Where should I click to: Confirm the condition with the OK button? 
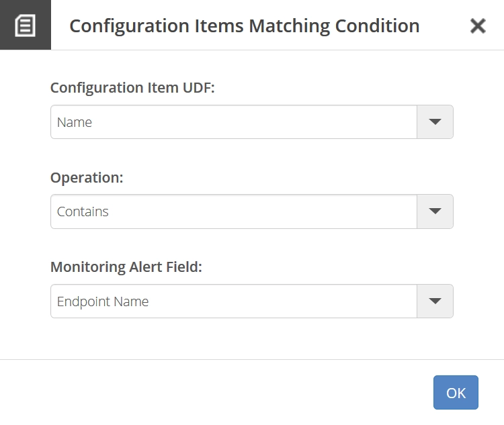click(x=456, y=392)
